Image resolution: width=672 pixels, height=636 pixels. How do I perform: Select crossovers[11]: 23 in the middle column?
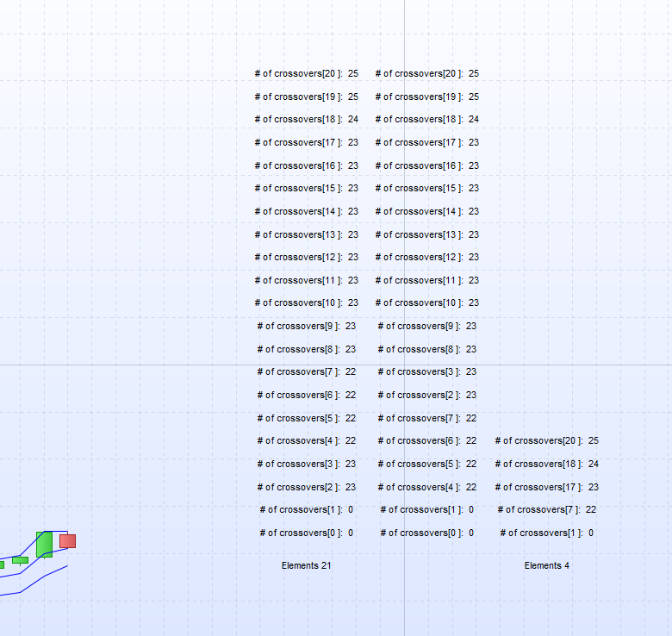point(426,280)
